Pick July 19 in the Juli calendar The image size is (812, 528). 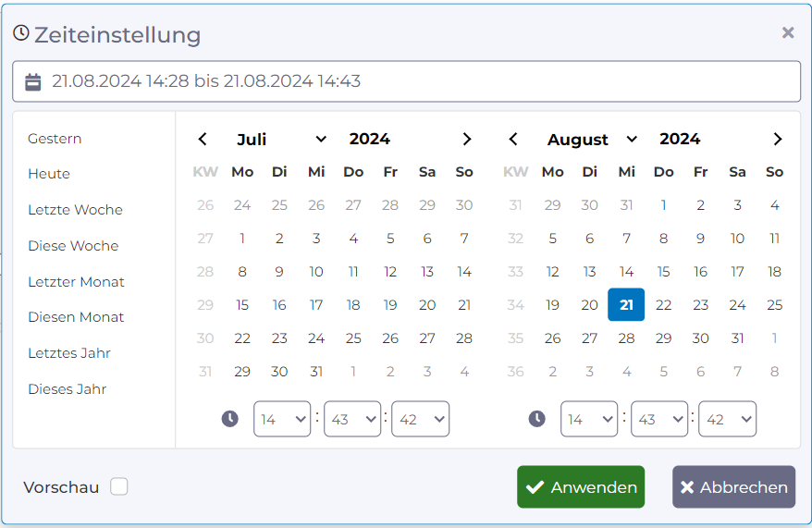click(x=390, y=305)
